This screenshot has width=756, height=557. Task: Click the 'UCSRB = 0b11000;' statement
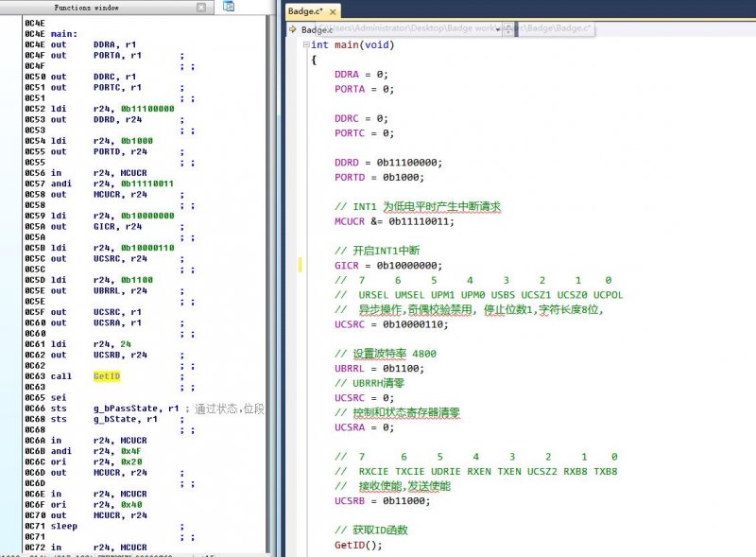coord(383,501)
